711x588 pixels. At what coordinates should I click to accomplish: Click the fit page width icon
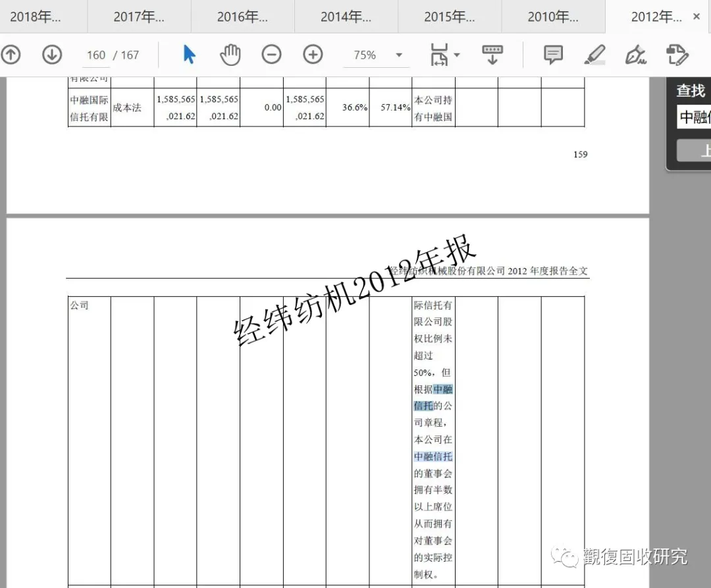tap(438, 55)
